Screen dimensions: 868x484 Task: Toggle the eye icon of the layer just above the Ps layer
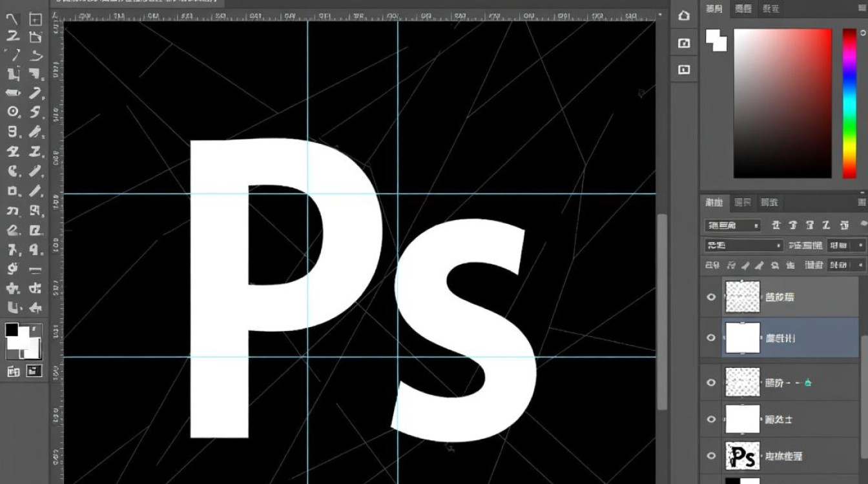point(711,419)
